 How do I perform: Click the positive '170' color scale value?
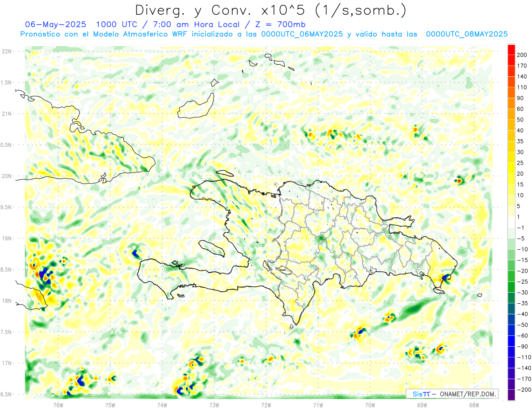(522, 66)
